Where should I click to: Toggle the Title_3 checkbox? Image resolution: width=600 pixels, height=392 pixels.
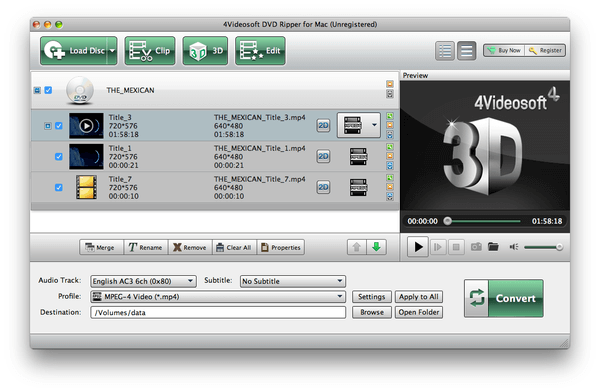59,126
